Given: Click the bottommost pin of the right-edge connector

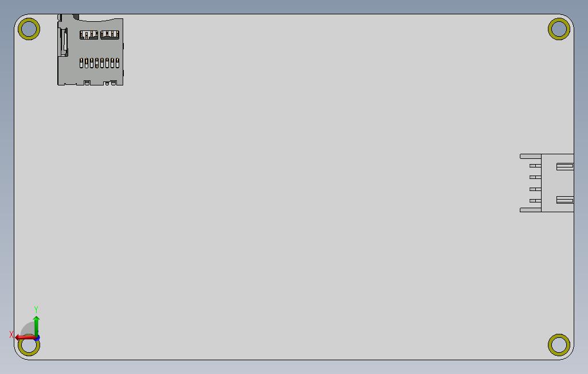Looking at the screenshot, I should [535, 201].
